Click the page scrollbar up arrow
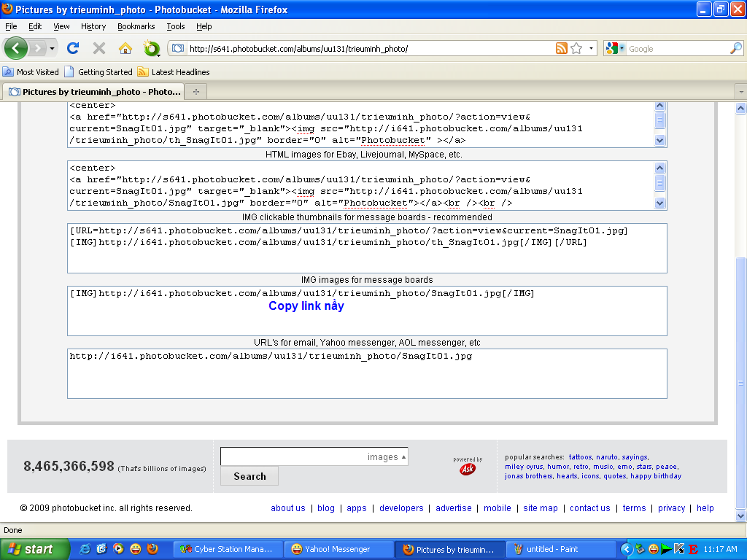Image resolution: width=747 pixels, height=560 pixels. [741, 108]
